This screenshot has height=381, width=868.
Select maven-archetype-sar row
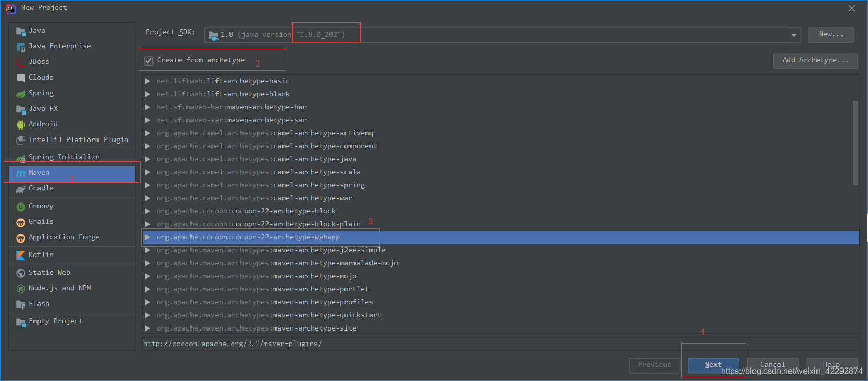(x=500, y=120)
